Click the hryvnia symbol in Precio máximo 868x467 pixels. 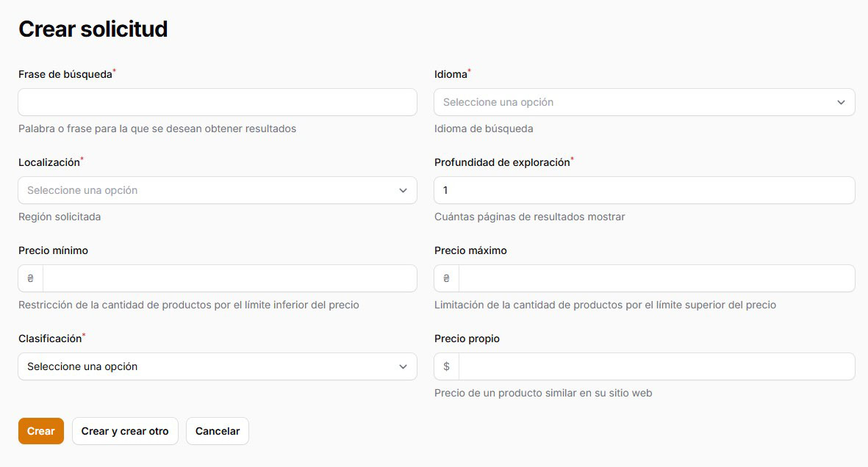pyautogui.click(x=446, y=278)
